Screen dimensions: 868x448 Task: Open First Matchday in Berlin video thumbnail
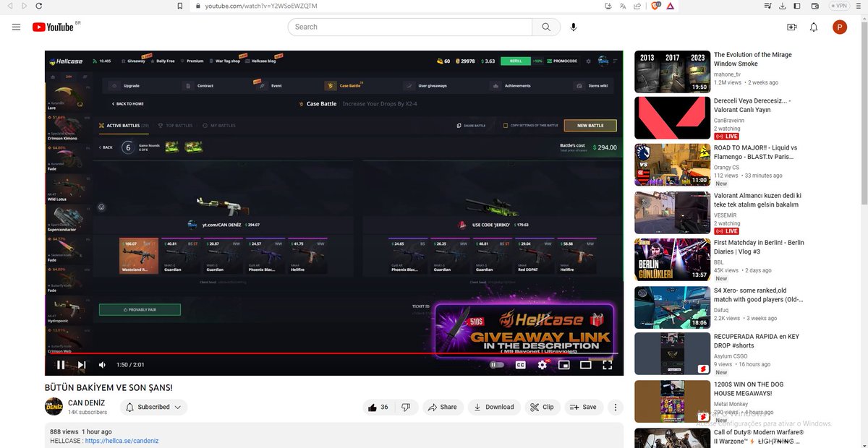click(x=671, y=259)
